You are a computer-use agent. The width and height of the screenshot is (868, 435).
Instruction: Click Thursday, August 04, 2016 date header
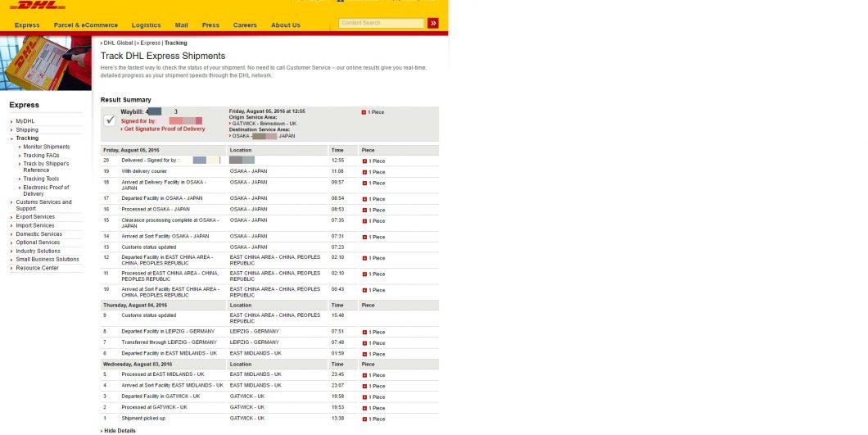(x=135, y=306)
